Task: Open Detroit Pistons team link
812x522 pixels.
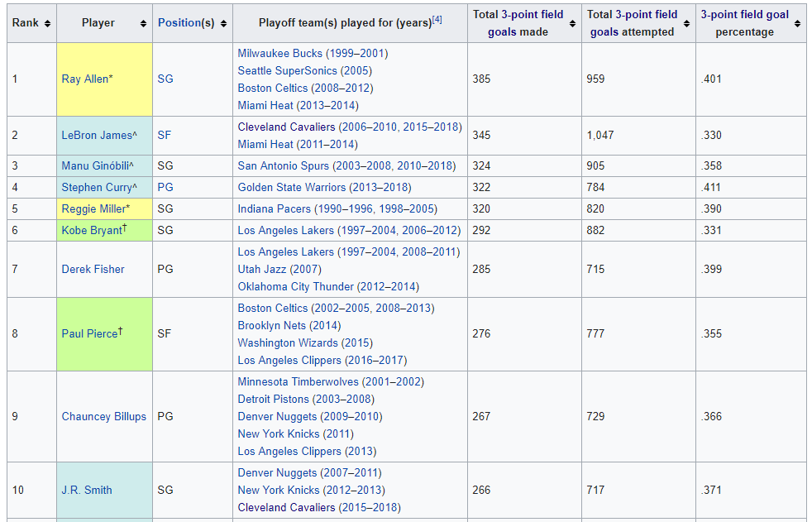Action: point(274,400)
